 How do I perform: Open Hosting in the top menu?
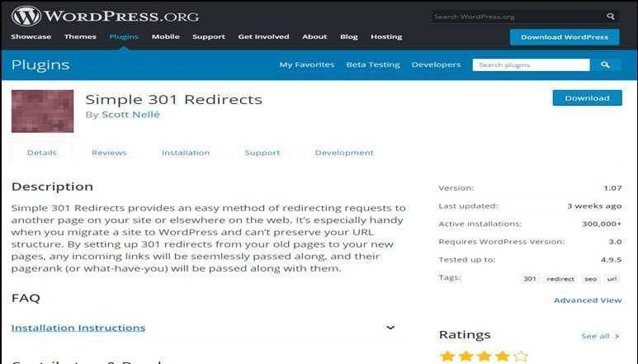coord(386,36)
